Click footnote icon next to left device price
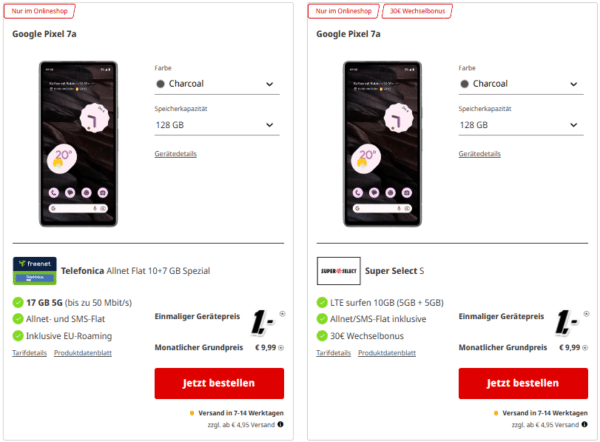The image size is (600, 442). pos(282,314)
